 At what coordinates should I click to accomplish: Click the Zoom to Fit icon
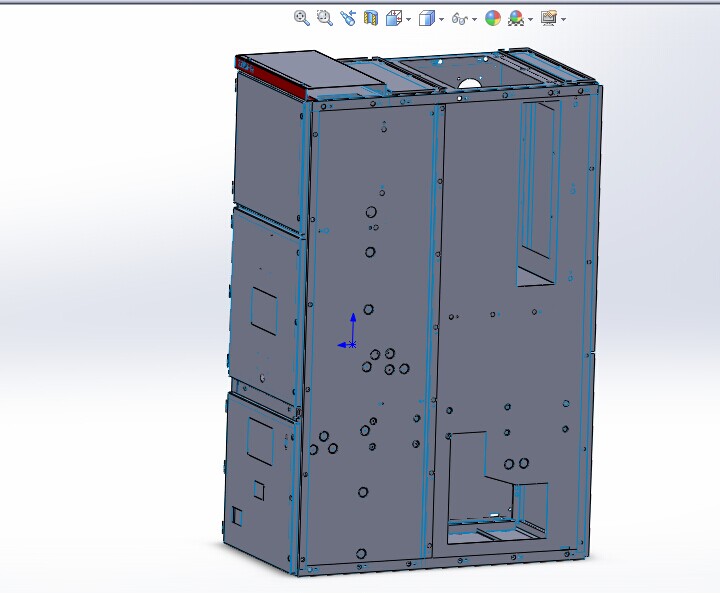coord(302,18)
